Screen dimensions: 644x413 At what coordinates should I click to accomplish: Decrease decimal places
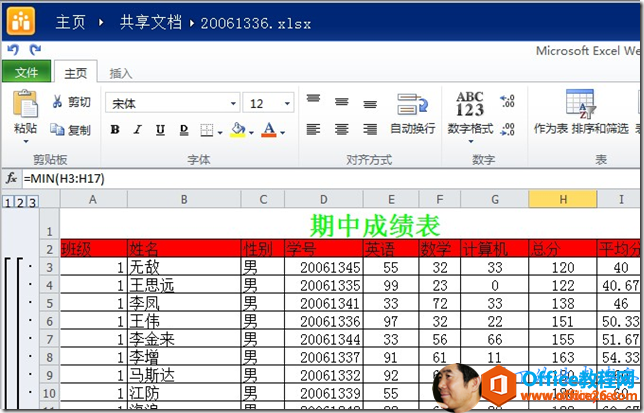(x=508, y=129)
